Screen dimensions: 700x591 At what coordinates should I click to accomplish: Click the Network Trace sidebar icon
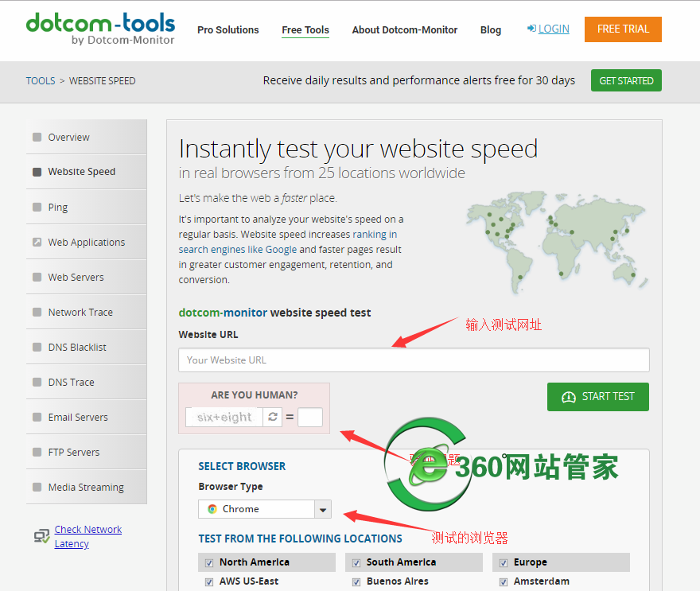pyautogui.click(x=37, y=312)
